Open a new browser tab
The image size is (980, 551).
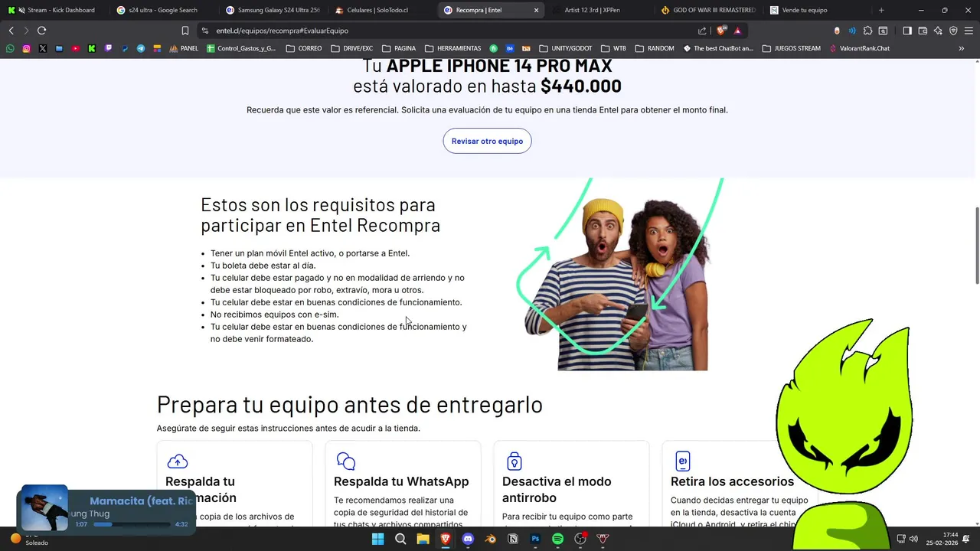coord(881,10)
